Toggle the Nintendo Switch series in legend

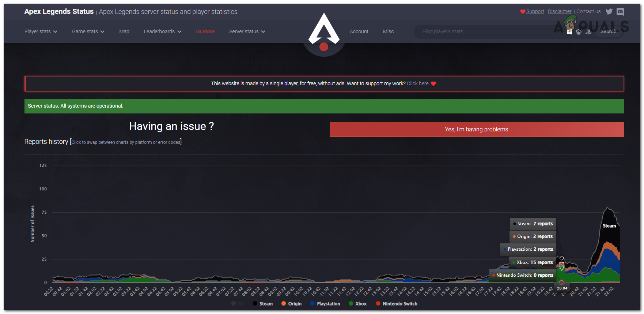(x=397, y=304)
